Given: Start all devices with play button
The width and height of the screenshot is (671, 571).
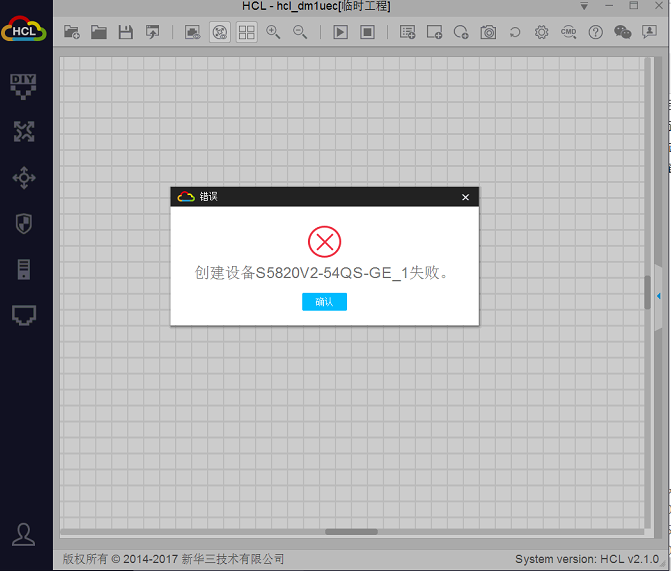Looking at the screenshot, I should tap(340, 32).
